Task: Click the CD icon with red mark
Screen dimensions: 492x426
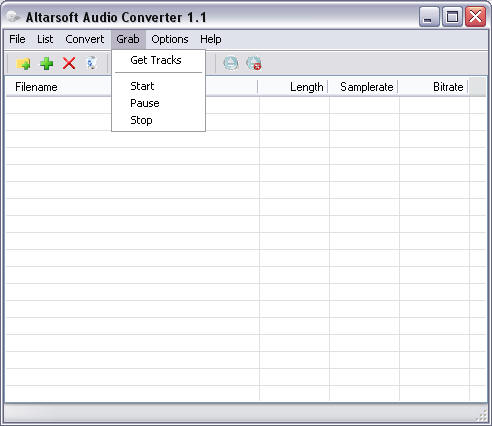Action: tap(254, 63)
